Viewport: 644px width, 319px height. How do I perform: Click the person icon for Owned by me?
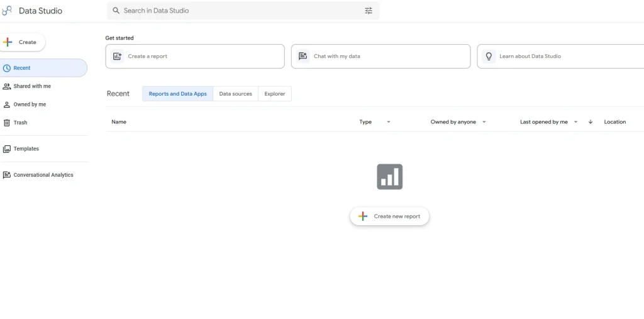tap(6, 104)
